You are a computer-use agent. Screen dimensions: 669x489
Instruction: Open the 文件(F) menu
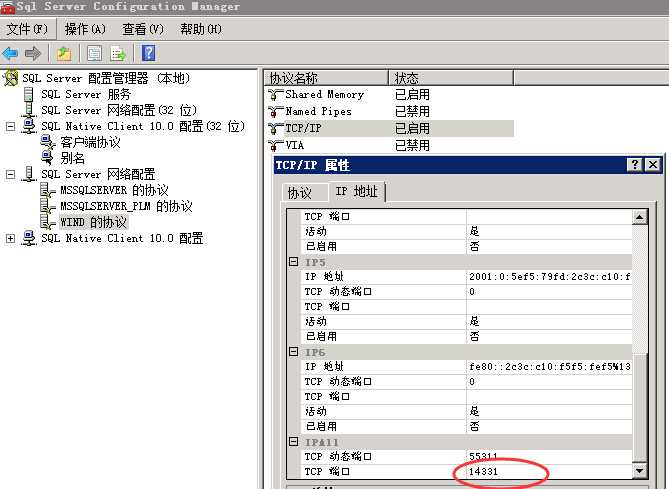click(27, 29)
